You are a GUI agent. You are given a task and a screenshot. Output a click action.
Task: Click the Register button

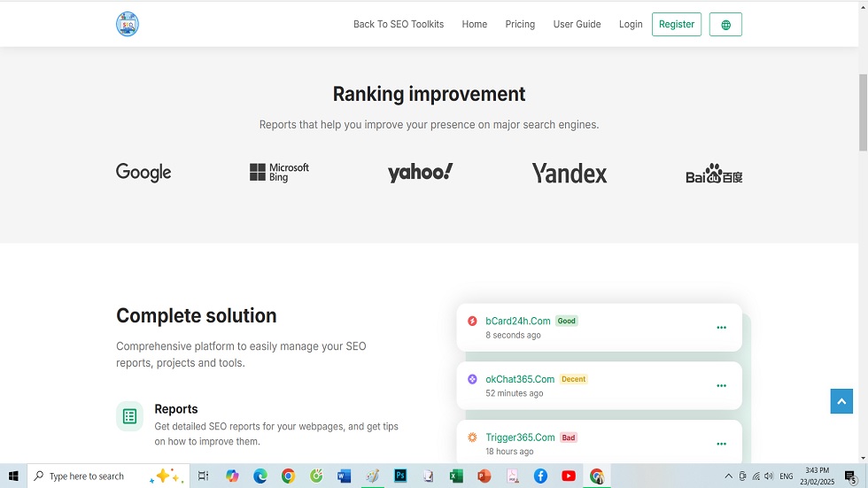[x=676, y=25]
